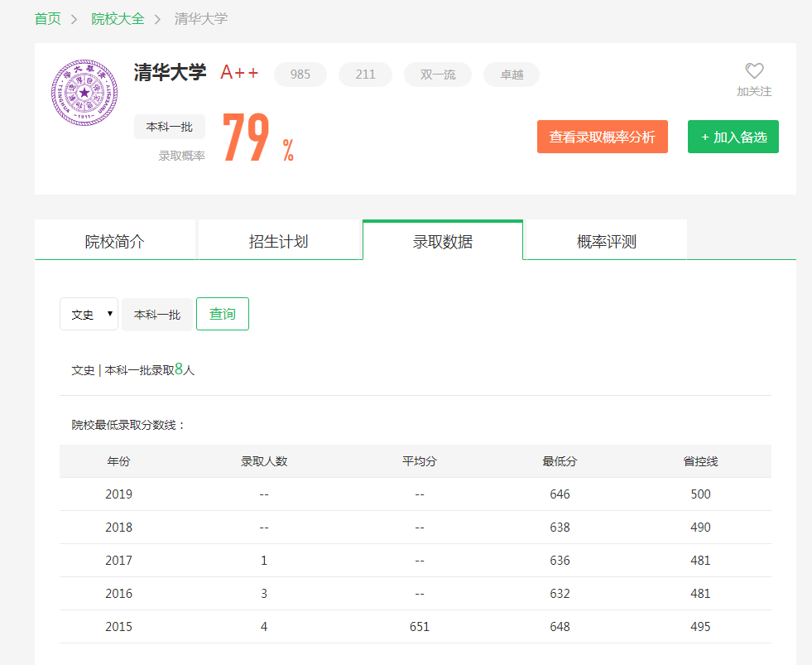Click the 638 lowest score cell
The width and height of the screenshot is (812, 665).
(x=560, y=528)
